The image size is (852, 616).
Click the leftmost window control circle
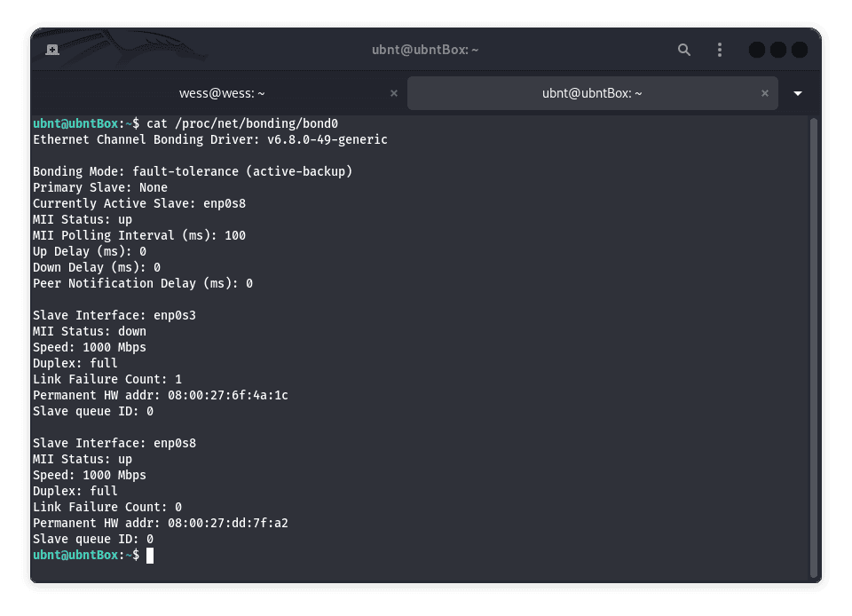756,50
